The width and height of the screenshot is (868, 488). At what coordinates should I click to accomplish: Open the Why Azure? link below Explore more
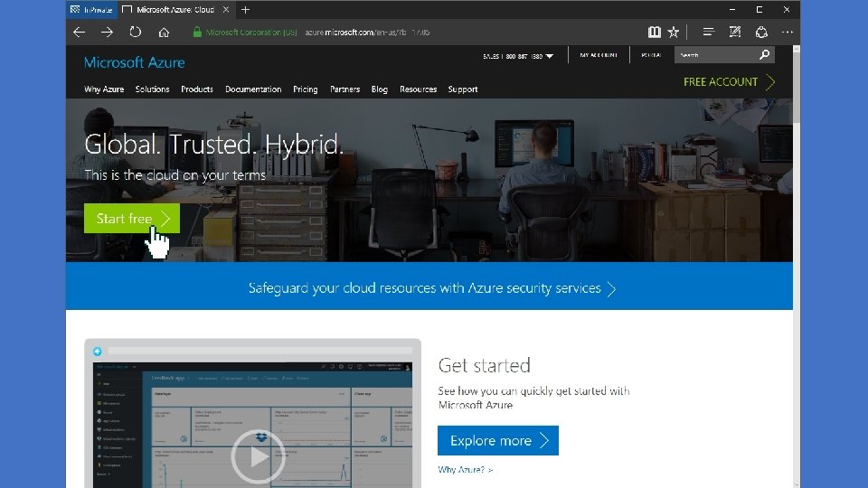(x=465, y=470)
